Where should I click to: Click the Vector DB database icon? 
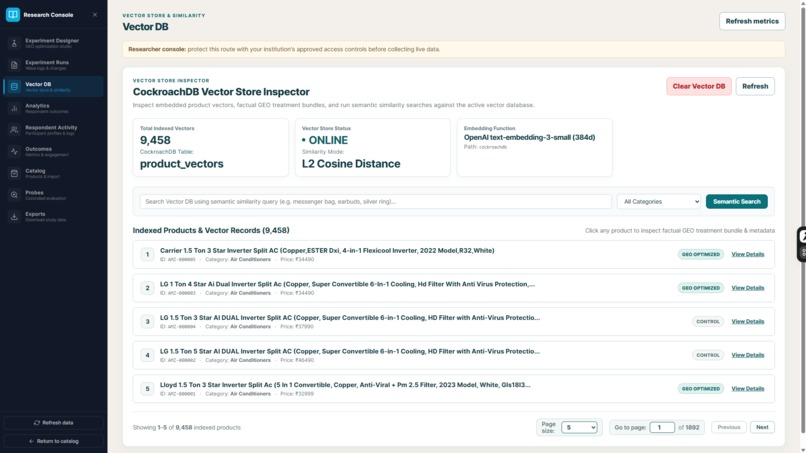coord(14,86)
